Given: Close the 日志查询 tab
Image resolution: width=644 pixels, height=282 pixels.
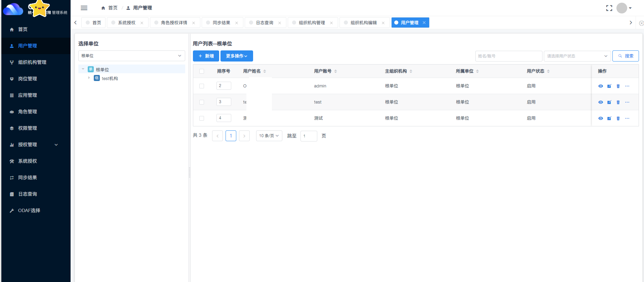Looking at the screenshot, I should pyautogui.click(x=280, y=23).
